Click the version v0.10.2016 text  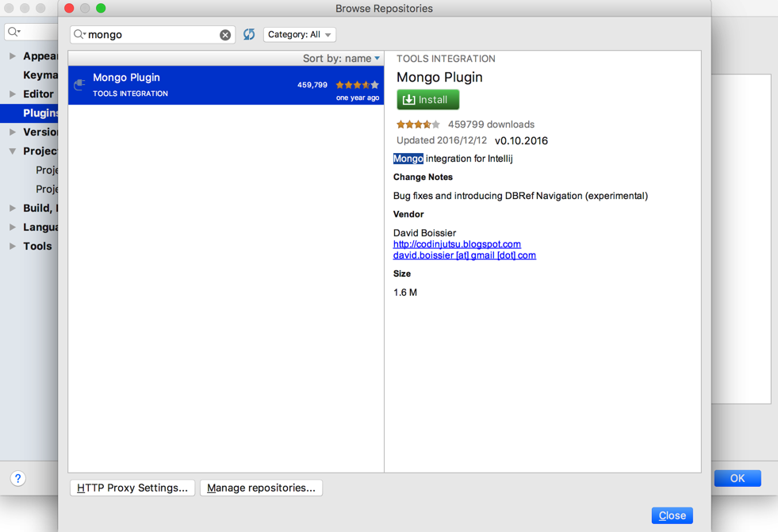tap(521, 141)
